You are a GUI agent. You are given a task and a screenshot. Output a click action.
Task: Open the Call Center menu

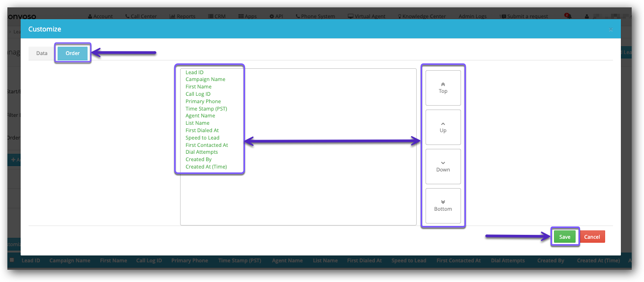tap(141, 16)
